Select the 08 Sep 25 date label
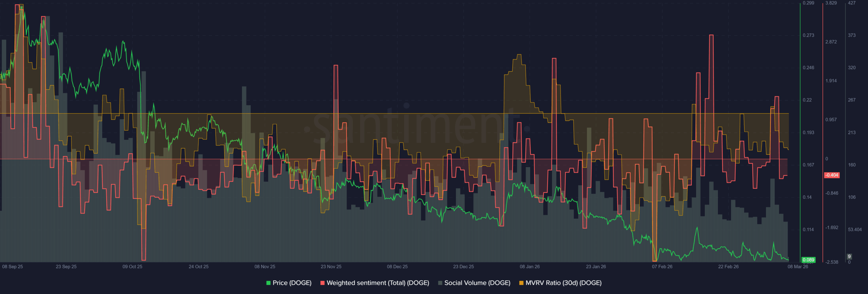 click(x=13, y=267)
